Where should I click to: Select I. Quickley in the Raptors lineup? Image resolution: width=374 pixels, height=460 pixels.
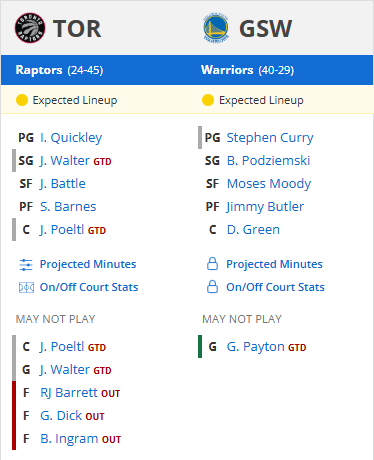(x=71, y=138)
